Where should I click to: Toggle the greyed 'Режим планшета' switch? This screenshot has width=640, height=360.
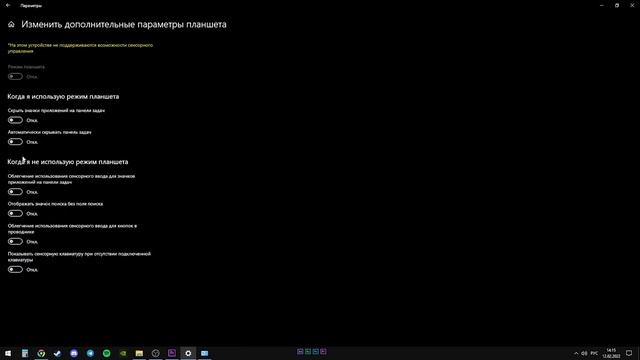pyautogui.click(x=15, y=76)
